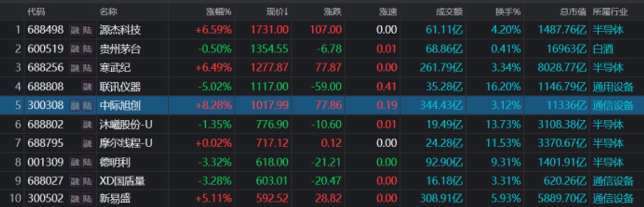Select the stock name 德明利

(x=115, y=162)
